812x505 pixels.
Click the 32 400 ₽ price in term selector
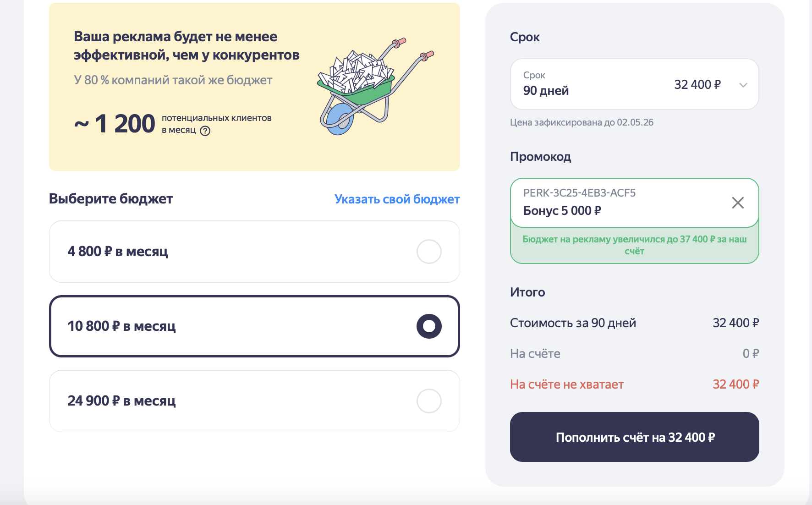pos(697,85)
